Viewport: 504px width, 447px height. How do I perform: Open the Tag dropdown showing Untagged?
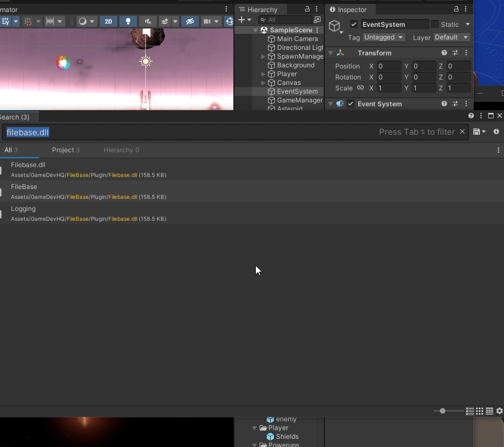click(x=383, y=37)
